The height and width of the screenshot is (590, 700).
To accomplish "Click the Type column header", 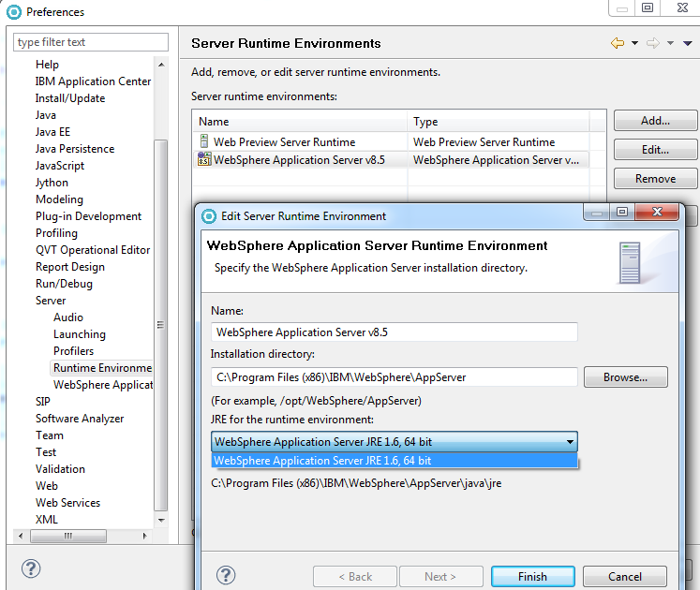I will (x=499, y=122).
